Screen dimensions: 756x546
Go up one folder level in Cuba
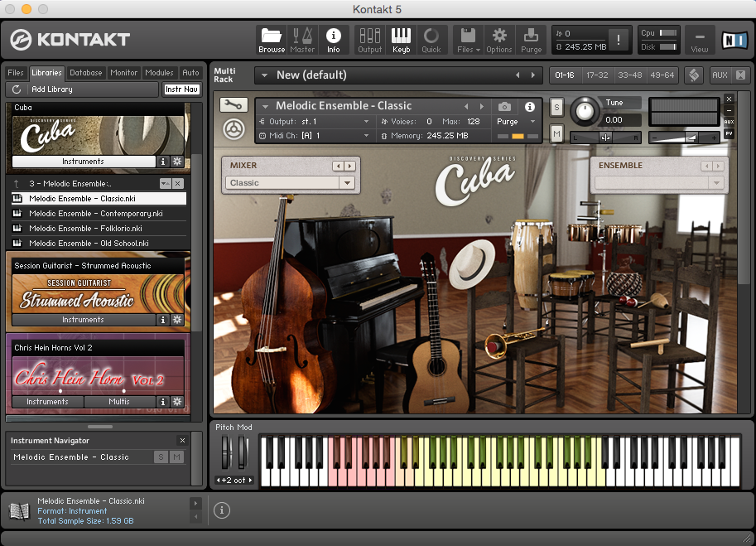tap(17, 183)
